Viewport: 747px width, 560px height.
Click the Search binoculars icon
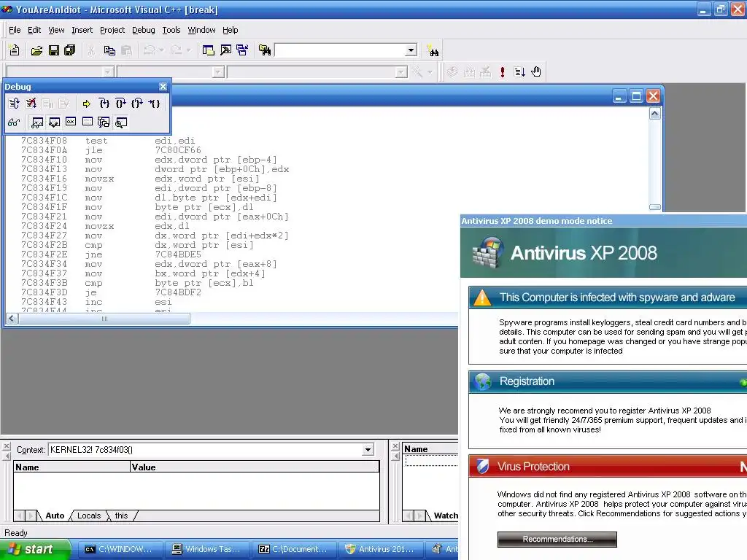click(433, 50)
